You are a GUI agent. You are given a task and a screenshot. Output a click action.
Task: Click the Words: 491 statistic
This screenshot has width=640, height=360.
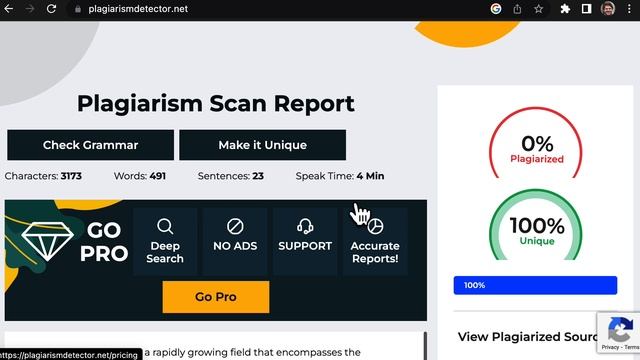(x=140, y=176)
